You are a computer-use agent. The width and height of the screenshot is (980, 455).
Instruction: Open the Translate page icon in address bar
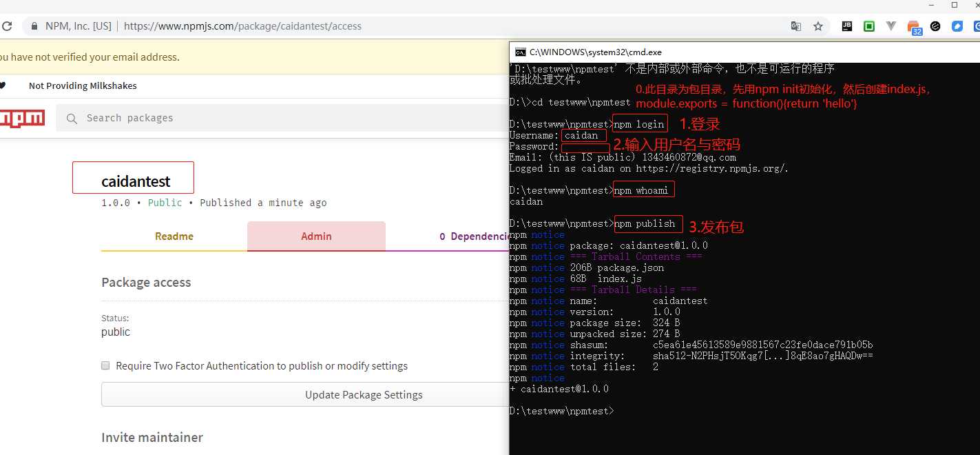coord(796,26)
